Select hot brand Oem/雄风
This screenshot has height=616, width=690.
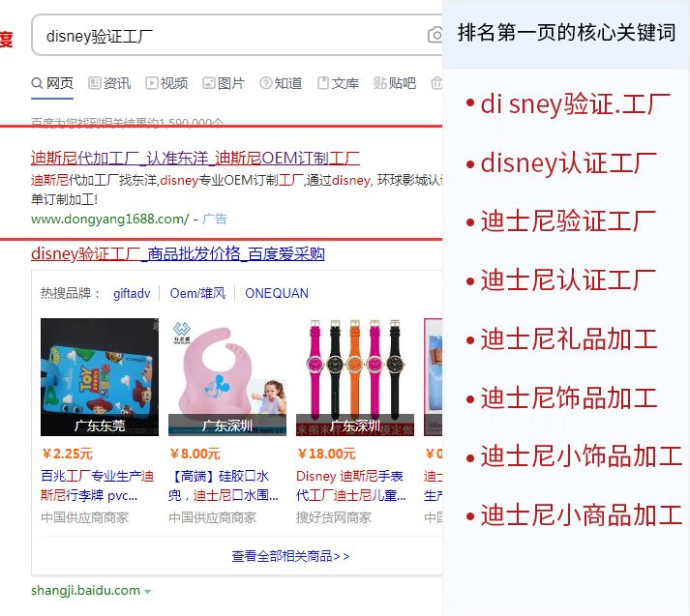coord(197,293)
